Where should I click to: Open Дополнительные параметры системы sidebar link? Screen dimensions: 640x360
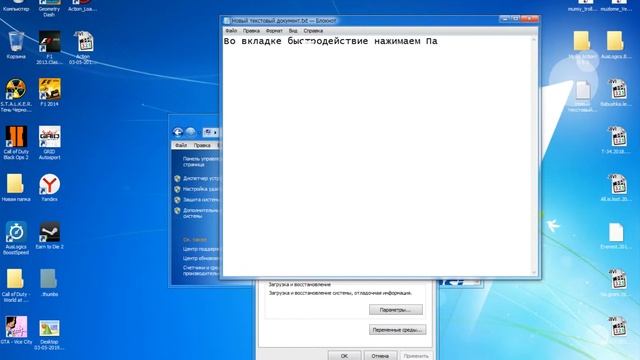(x=201, y=213)
